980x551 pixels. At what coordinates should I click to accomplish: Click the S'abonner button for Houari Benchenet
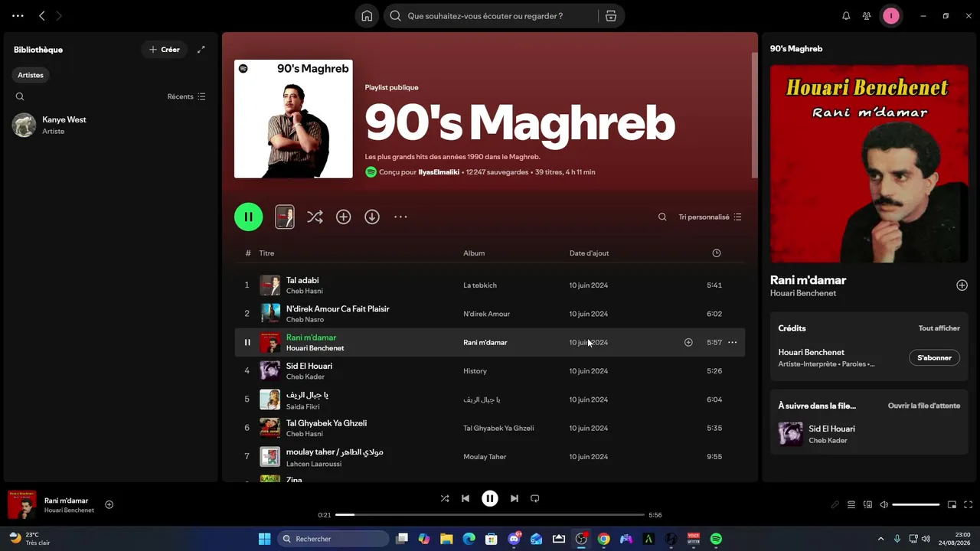(x=934, y=358)
